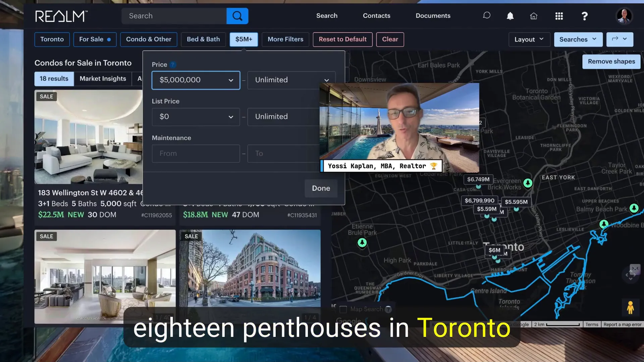Open the Search menu item
Screen dimensions: 644x362
pyautogui.click(x=327, y=16)
